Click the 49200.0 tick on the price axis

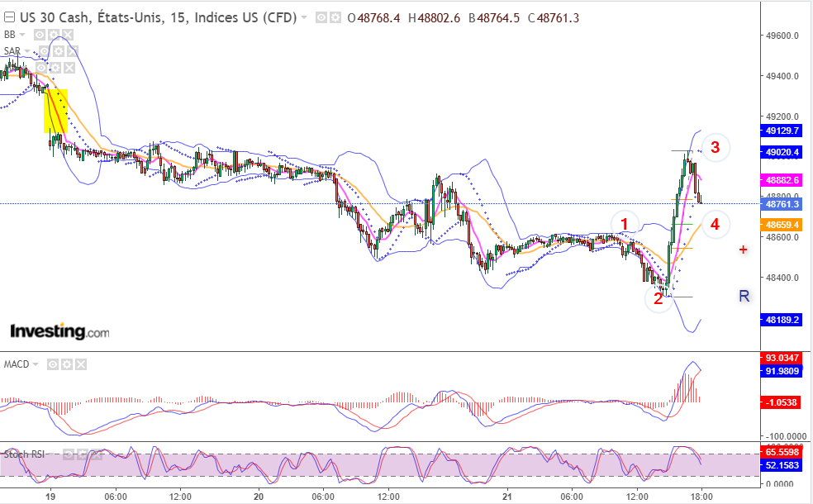pyautogui.click(x=782, y=116)
